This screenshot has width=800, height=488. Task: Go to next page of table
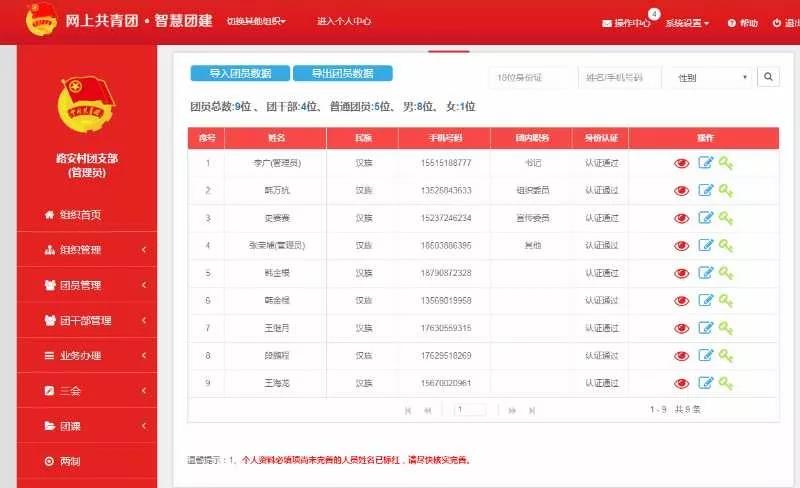pos(512,410)
